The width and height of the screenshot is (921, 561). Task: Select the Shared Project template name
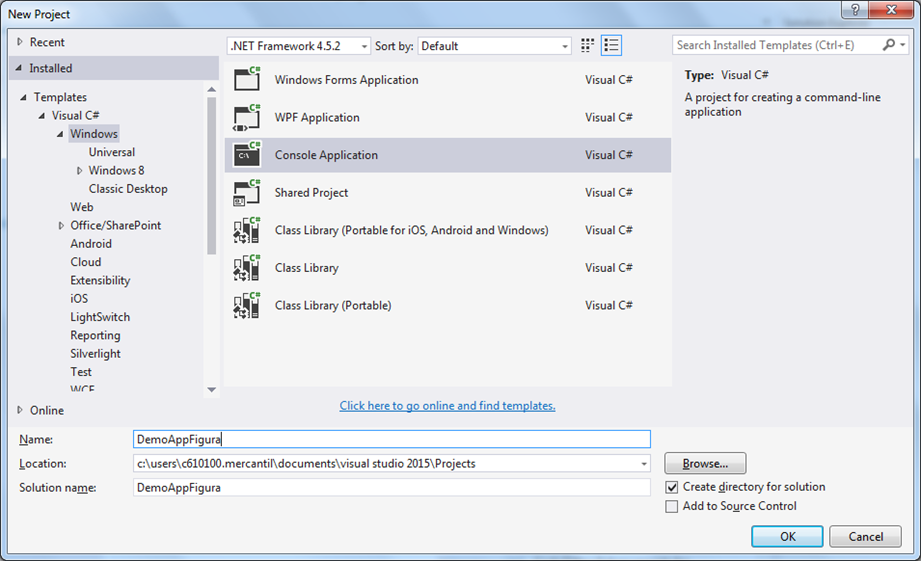(311, 193)
